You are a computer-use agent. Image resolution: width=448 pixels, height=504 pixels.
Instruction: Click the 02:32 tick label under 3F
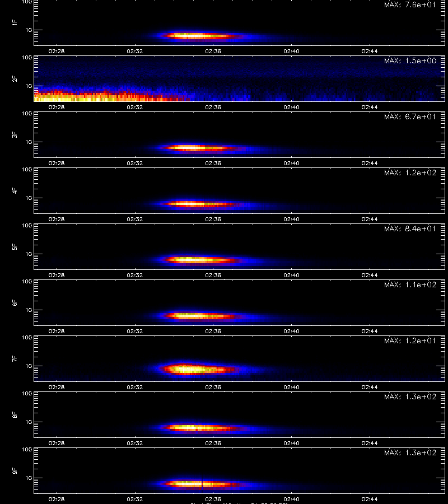click(x=134, y=164)
